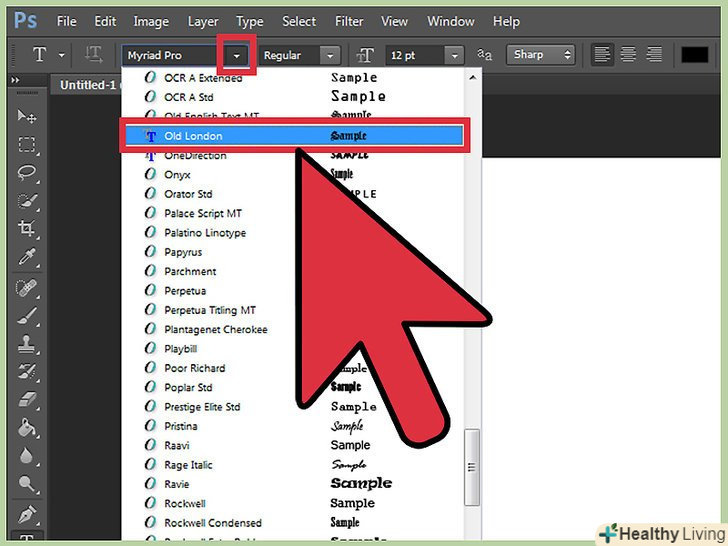The height and width of the screenshot is (546, 728).
Task: Open the Select menu
Action: pos(299,21)
